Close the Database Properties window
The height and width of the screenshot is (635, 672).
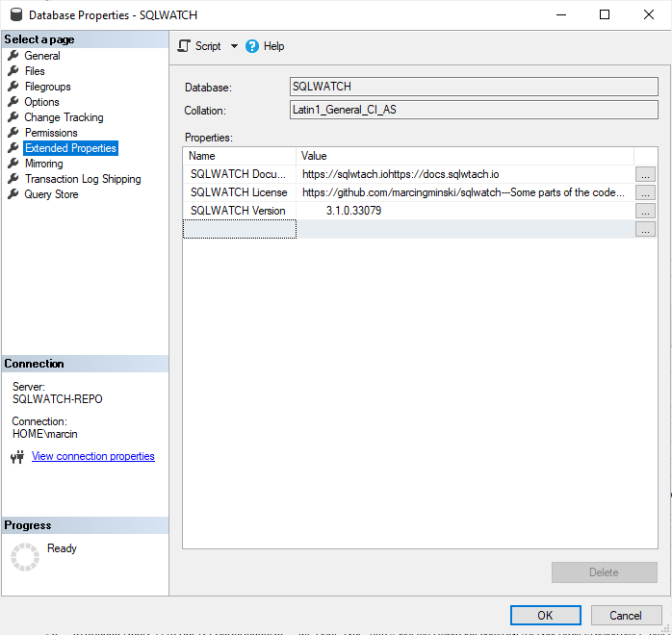point(649,14)
